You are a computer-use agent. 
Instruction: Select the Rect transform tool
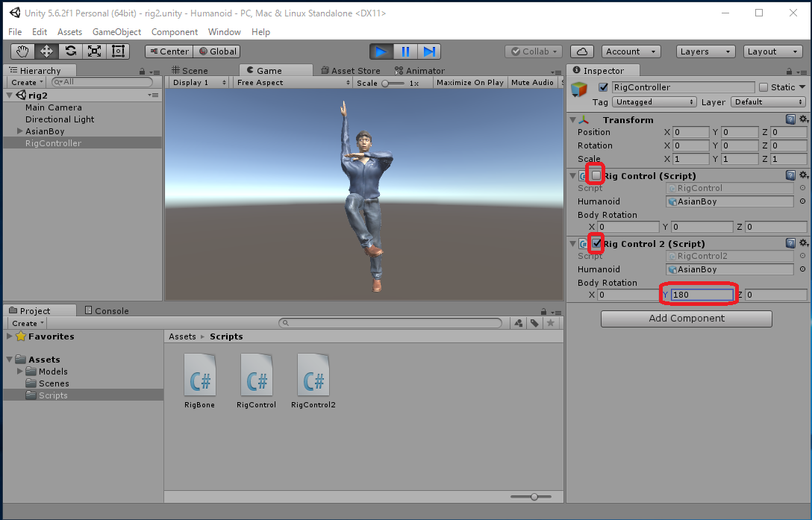tap(118, 51)
